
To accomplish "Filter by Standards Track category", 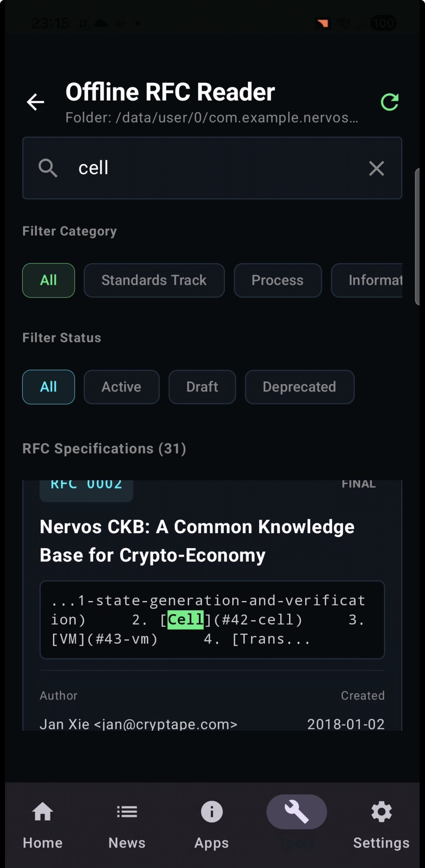I will point(154,280).
